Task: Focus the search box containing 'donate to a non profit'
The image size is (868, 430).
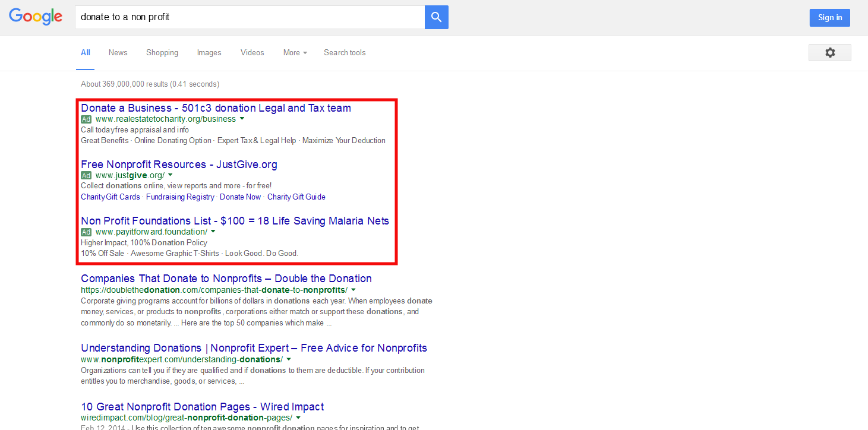Action: pyautogui.click(x=250, y=17)
